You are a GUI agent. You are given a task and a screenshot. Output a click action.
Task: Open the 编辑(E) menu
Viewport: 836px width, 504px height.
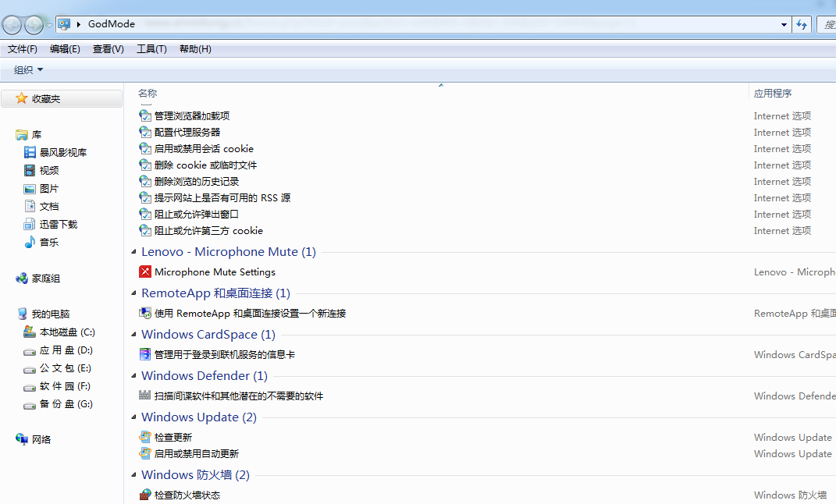pos(65,49)
